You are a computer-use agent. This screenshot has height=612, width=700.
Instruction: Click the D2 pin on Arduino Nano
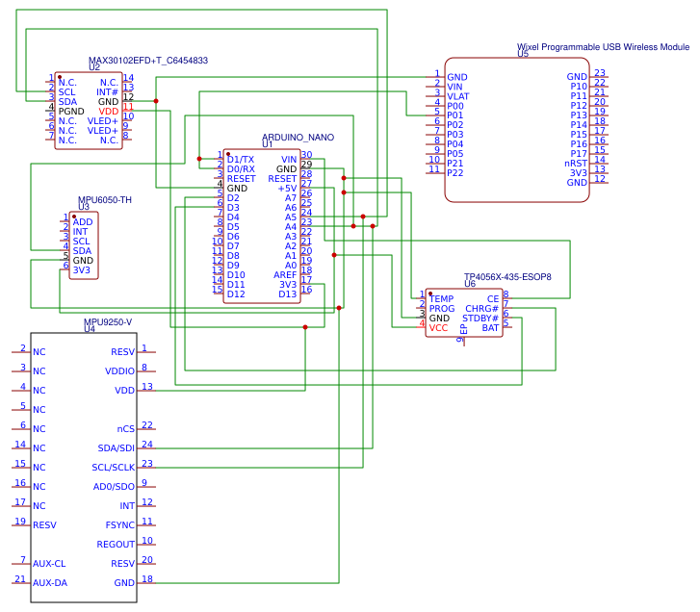coord(233,198)
